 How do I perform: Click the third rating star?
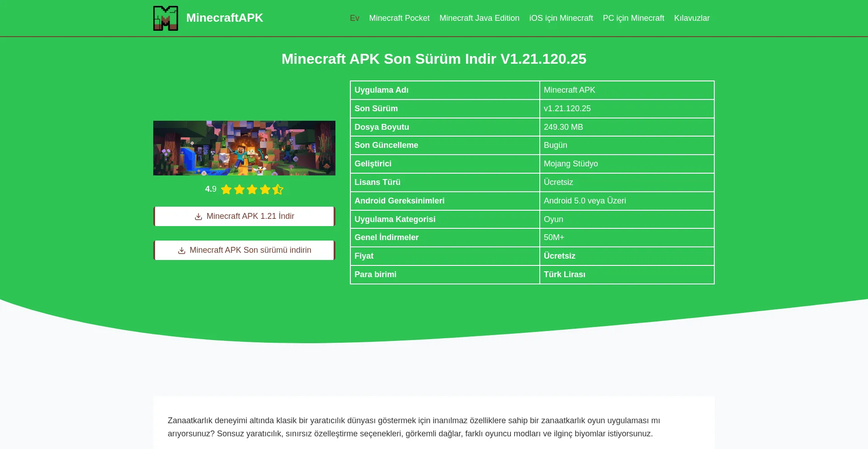tap(252, 189)
